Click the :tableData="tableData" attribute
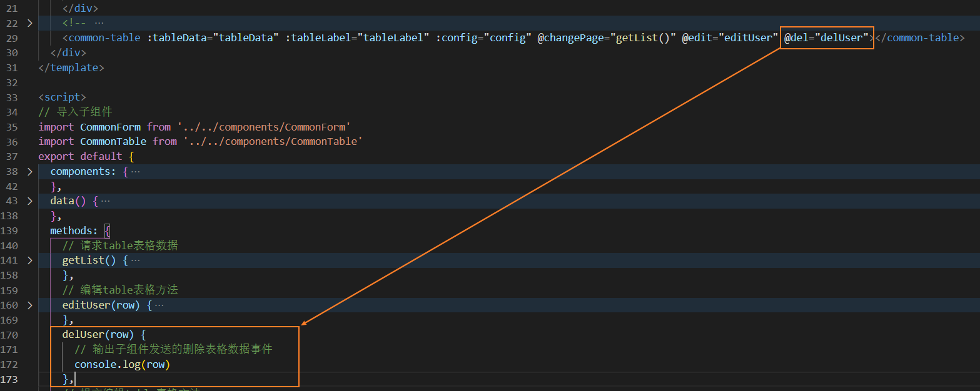Screen dimensions: 980x391 click(x=213, y=38)
